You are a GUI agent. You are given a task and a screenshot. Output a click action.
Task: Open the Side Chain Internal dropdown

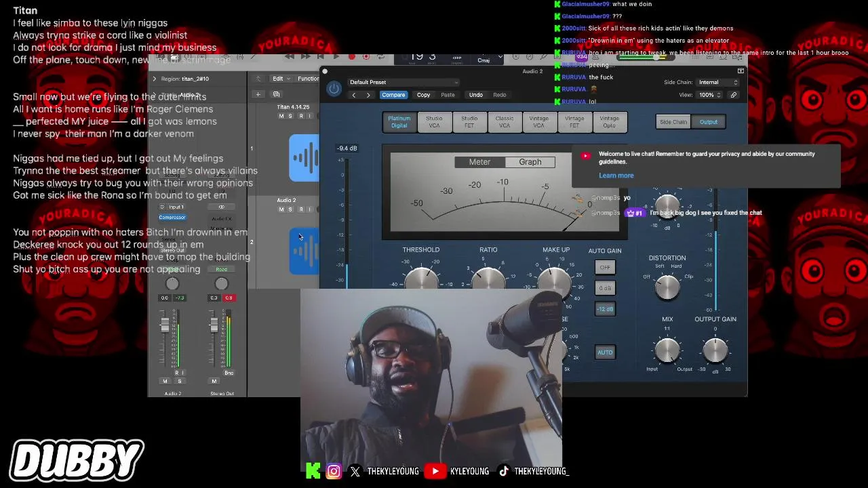coord(717,83)
